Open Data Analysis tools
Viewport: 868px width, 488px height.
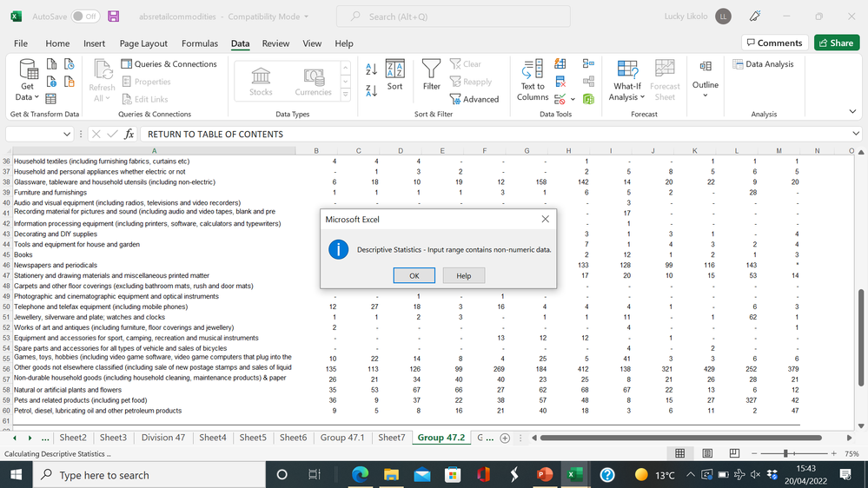point(763,64)
